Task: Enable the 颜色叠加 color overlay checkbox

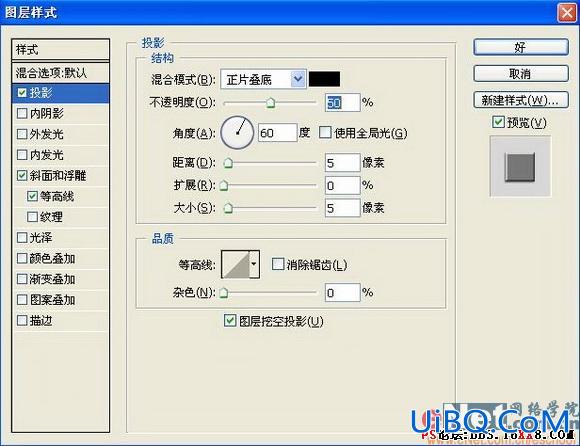Action: tap(22, 258)
